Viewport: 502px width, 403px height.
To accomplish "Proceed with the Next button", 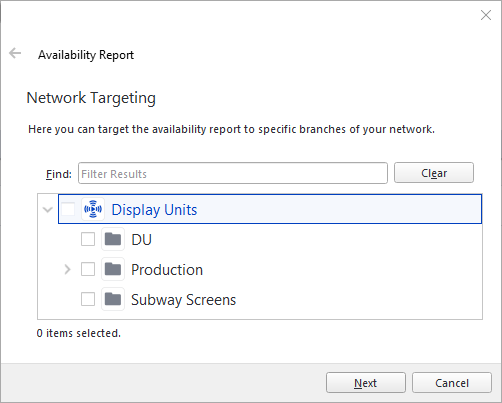I will click(366, 383).
